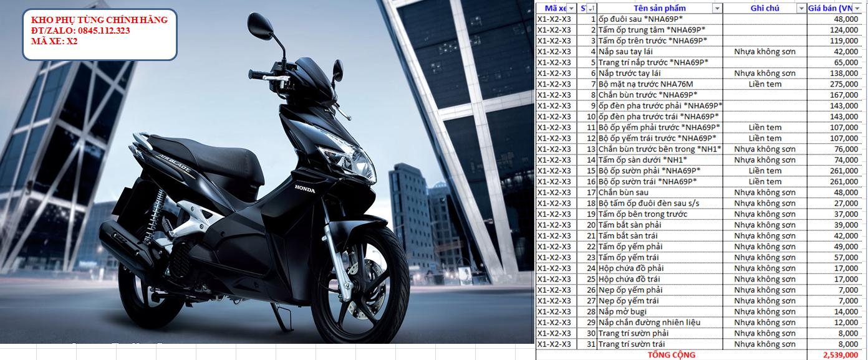Select cell 'Tấm ốp trung tâm *NHA69P*'
Image resolution: width=868 pixels, height=360 pixels.
tap(660, 30)
